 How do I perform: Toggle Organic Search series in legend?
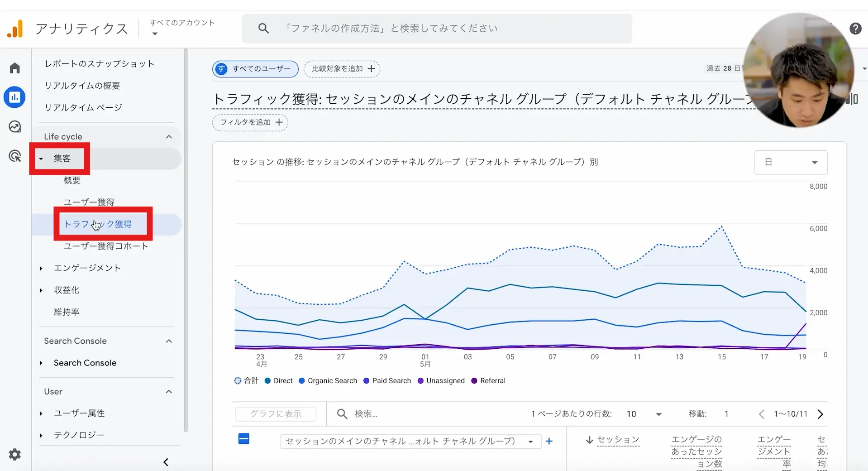[328, 381]
